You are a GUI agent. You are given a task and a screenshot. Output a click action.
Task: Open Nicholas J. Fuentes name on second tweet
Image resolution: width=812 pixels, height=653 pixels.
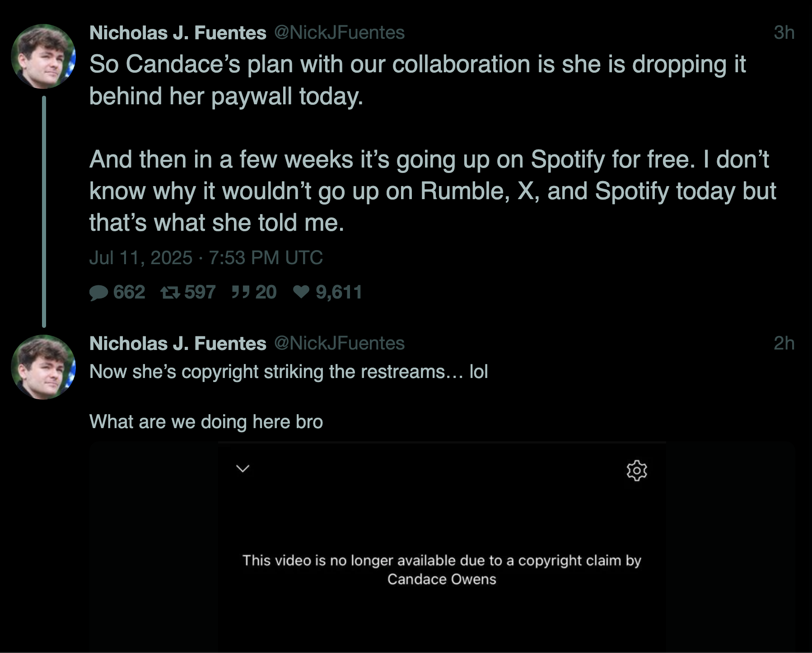click(x=178, y=343)
